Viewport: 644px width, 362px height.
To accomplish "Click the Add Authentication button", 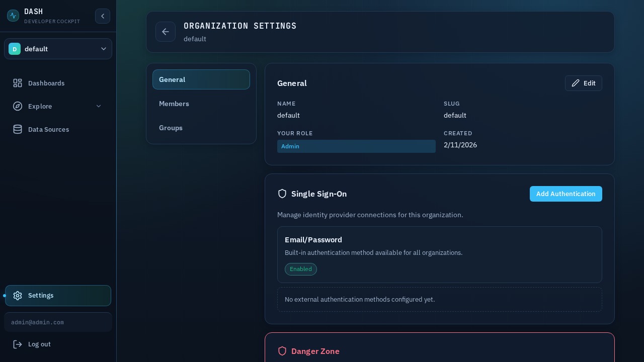I will (566, 194).
